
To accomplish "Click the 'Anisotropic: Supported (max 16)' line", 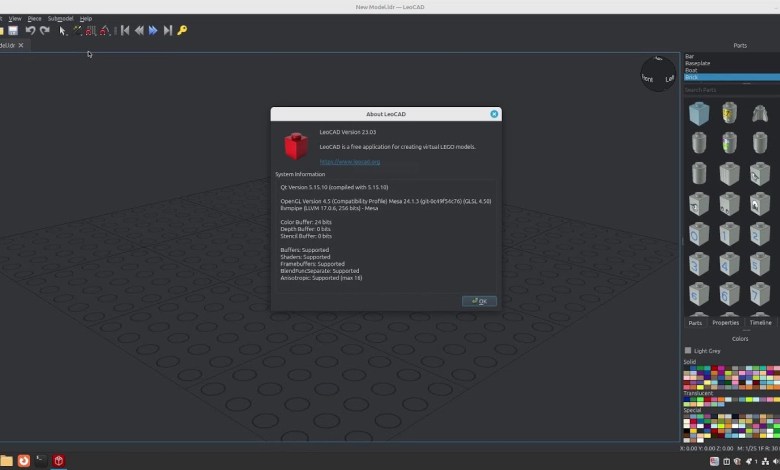I will 321,278.
